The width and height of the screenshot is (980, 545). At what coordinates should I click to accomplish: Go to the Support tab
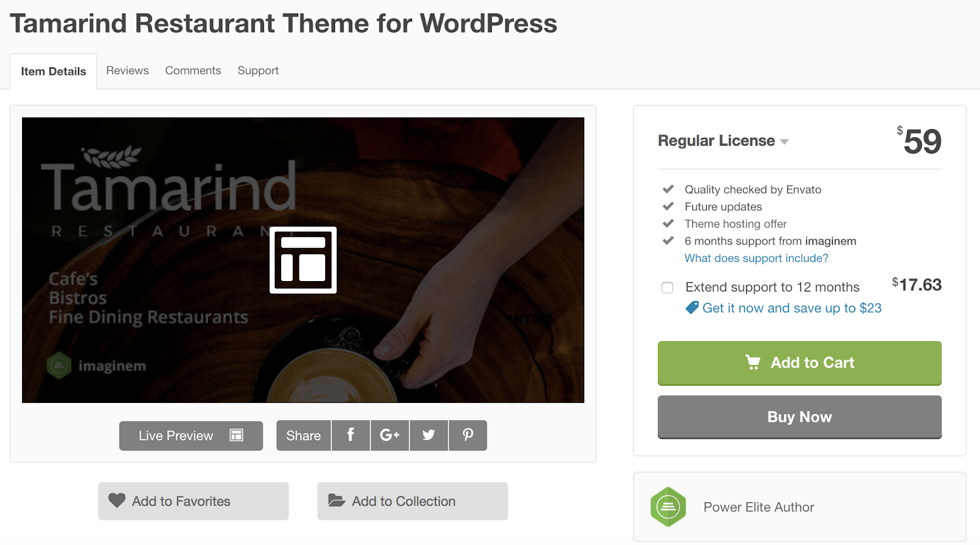(x=258, y=70)
